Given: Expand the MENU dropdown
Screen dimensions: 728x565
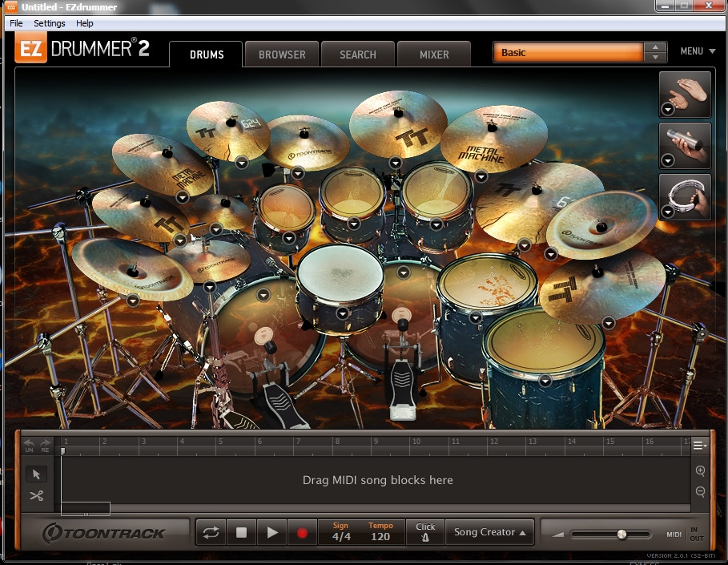Looking at the screenshot, I should tap(698, 51).
